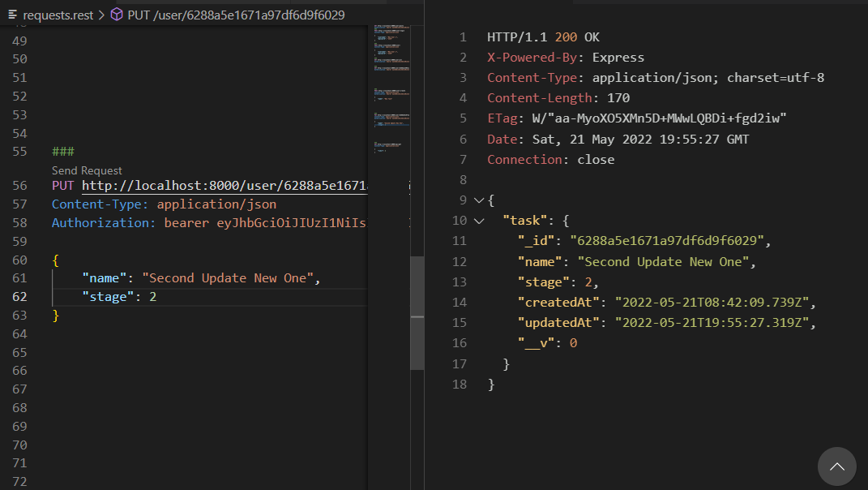The height and width of the screenshot is (490, 868).
Task: Click the cube symbol icon in breadcrumb
Action: coord(117,15)
